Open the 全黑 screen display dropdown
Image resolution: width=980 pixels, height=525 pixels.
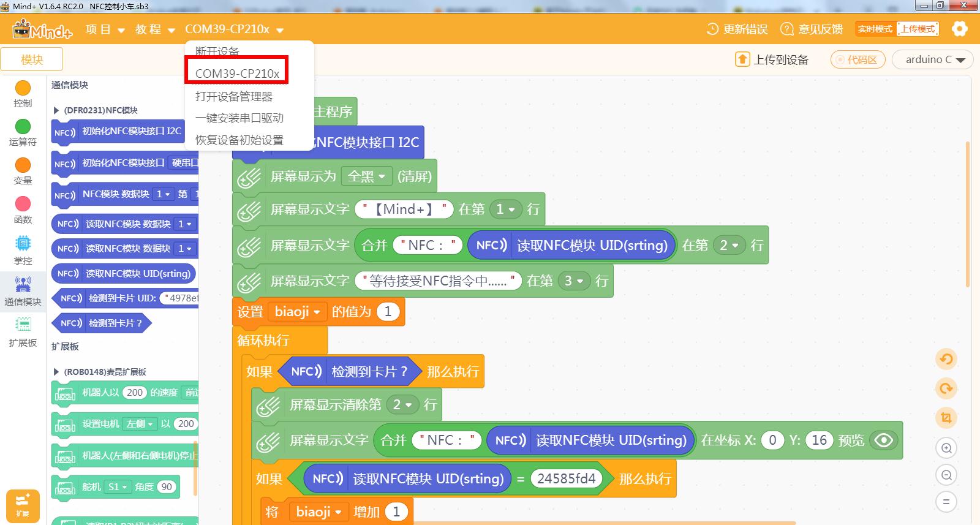(366, 177)
